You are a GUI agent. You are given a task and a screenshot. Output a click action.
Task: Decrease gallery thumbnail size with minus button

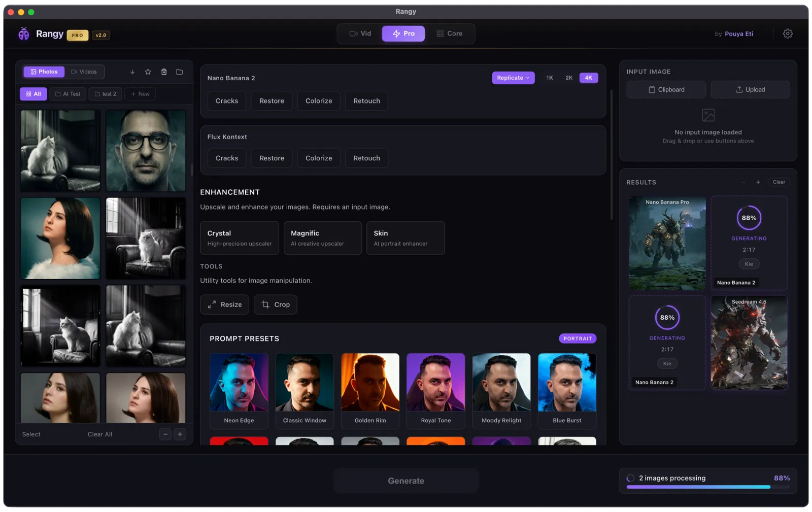tap(165, 434)
